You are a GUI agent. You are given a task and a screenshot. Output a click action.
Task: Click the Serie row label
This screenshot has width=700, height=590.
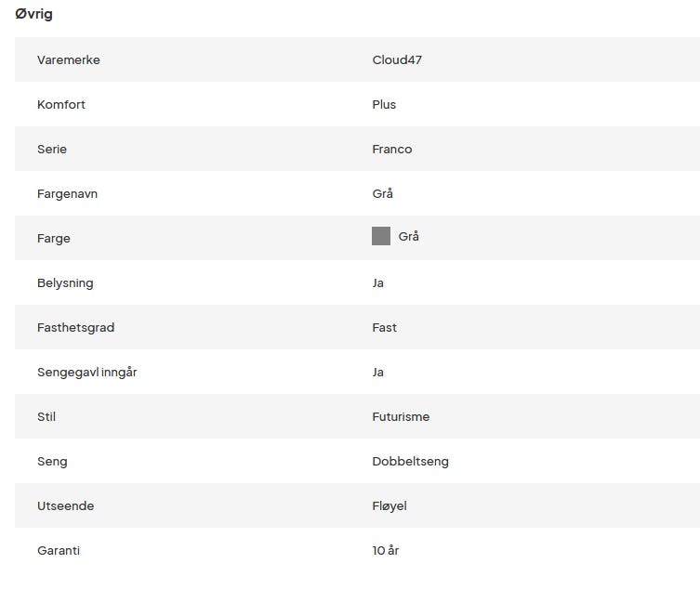[52, 149]
